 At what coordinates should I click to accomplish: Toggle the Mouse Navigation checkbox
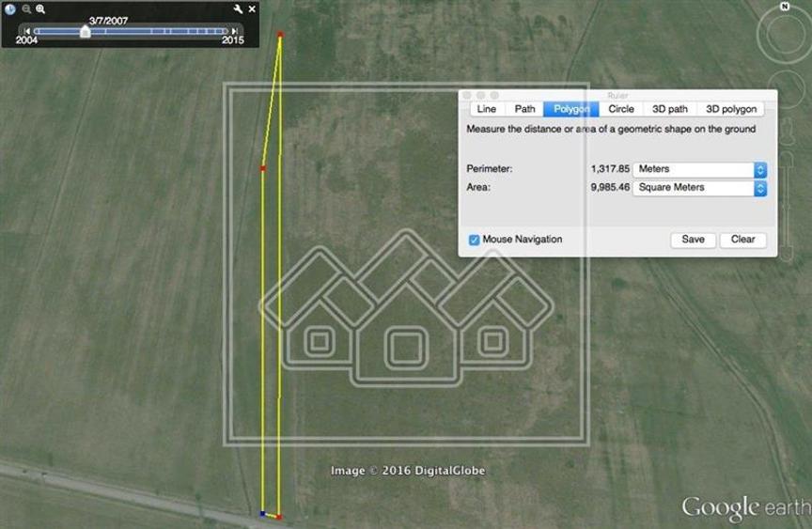click(474, 240)
